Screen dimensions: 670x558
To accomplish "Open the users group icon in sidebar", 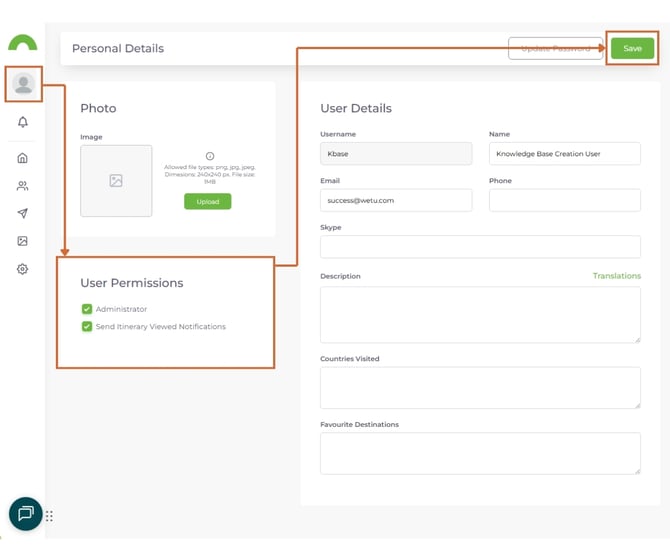I will tap(23, 186).
